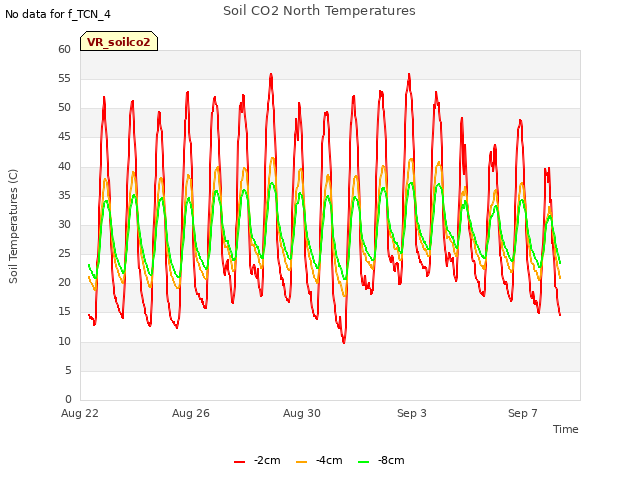
Task: Click the 5 y-axis tick label
Action: (x=68, y=371)
